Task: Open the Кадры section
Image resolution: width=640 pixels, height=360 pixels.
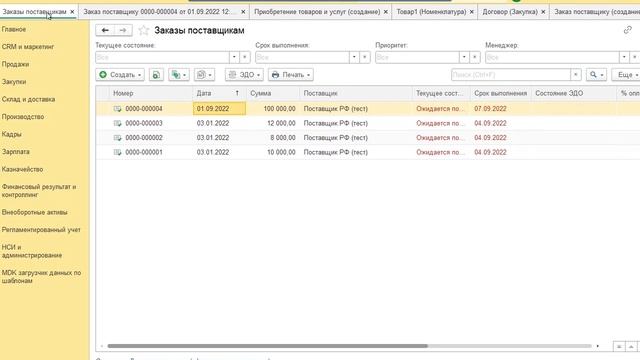Action: click(x=11, y=134)
